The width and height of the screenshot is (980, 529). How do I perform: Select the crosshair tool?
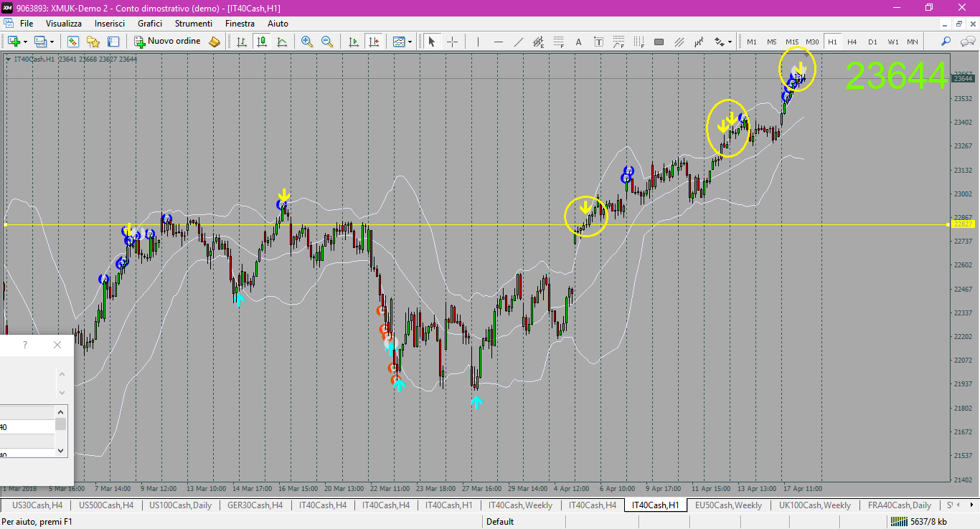[452, 42]
